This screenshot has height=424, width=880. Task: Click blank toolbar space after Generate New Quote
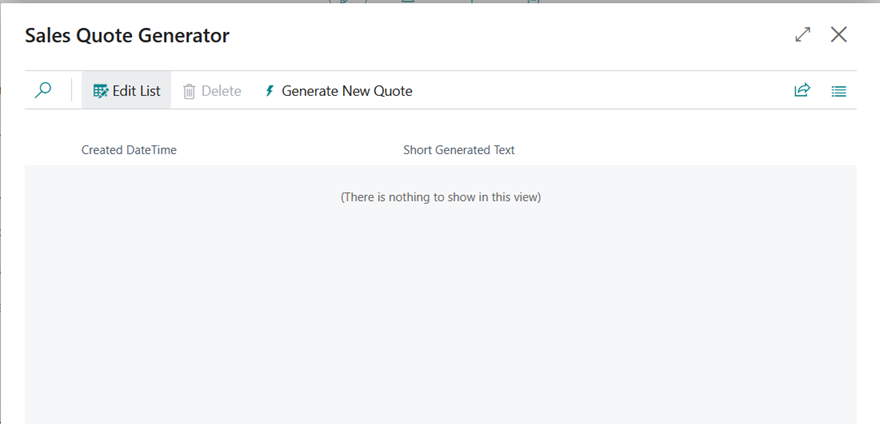pos(600,91)
